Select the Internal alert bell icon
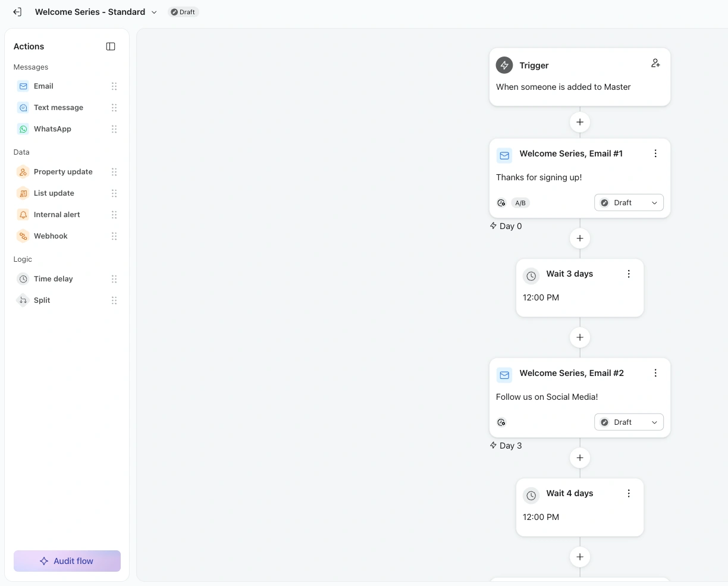 [x=23, y=215]
